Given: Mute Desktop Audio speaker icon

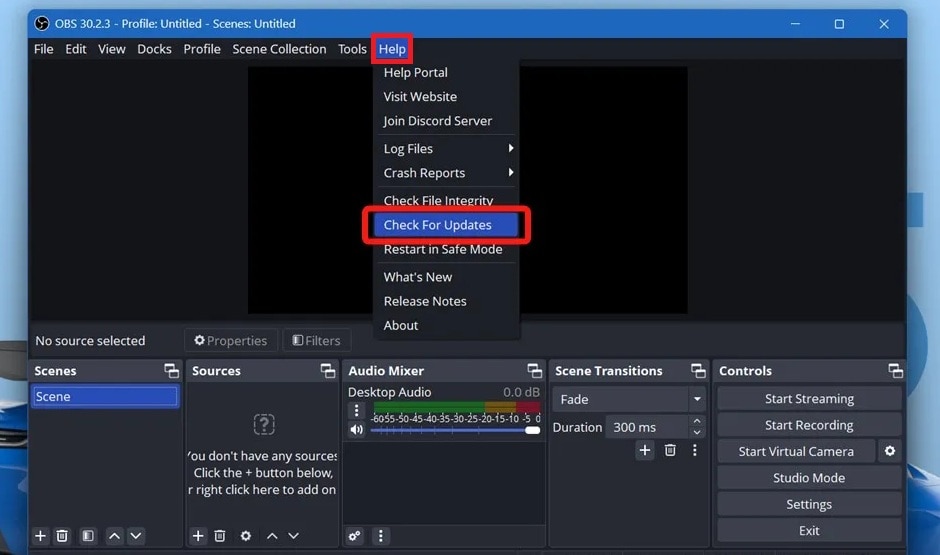Looking at the screenshot, I should 357,429.
